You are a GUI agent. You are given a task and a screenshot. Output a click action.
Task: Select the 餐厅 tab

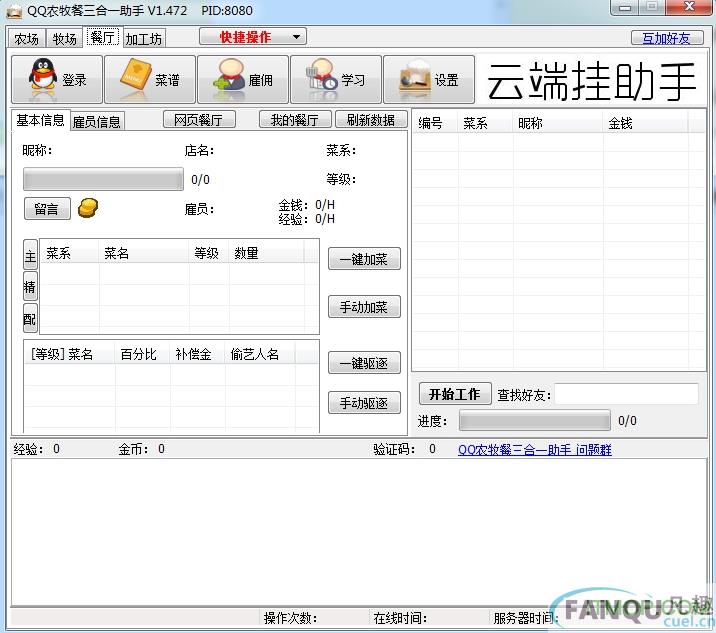[103, 37]
